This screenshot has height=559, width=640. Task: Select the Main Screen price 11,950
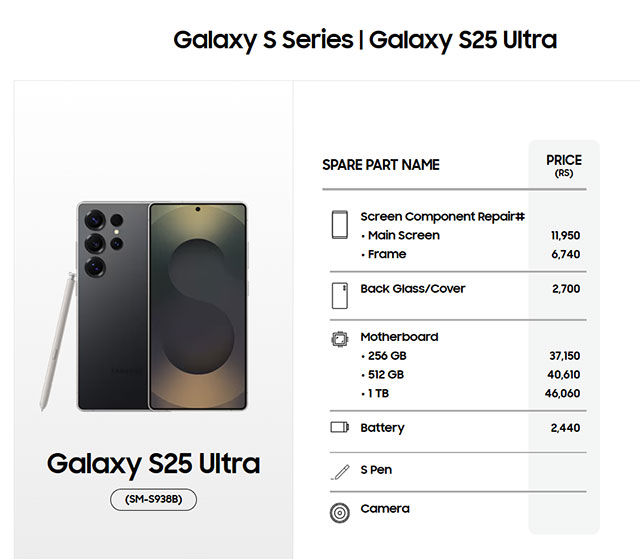pyautogui.click(x=565, y=236)
